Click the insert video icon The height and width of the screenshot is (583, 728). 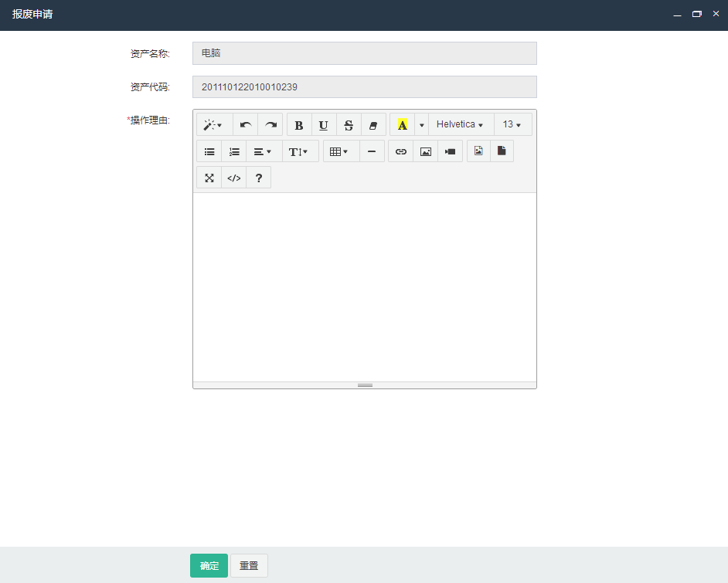coord(450,151)
